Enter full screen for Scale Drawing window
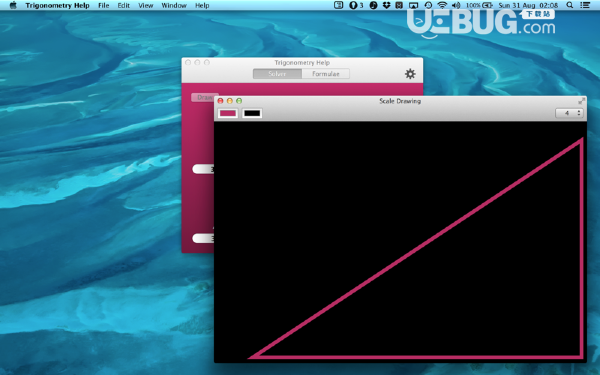The image size is (600, 375). [x=581, y=101]
